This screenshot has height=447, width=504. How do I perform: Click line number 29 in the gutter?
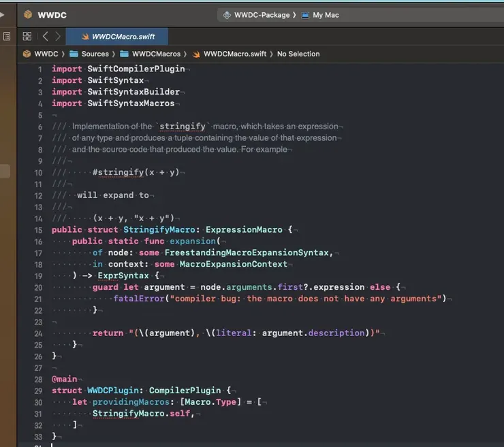[37, 390]
